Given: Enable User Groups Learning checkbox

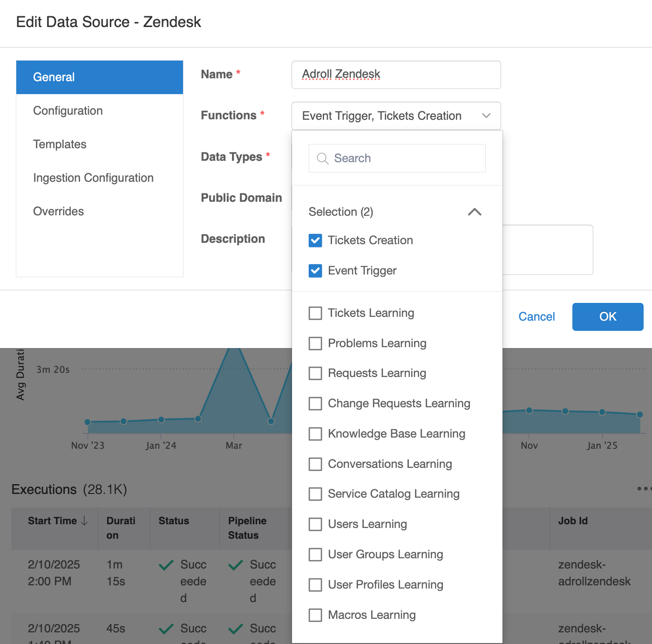Looking at the screenshot, I should [x=315, y=555].
